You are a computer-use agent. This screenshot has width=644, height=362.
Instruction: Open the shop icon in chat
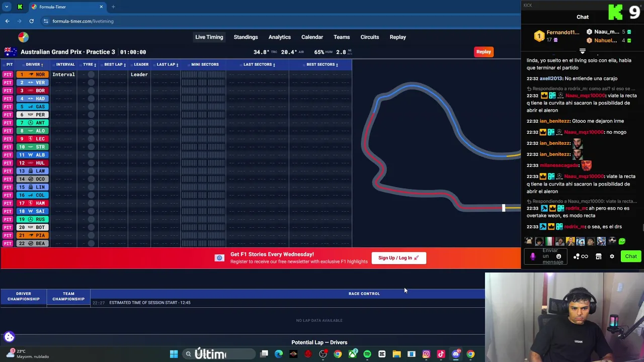pos(598,256)
